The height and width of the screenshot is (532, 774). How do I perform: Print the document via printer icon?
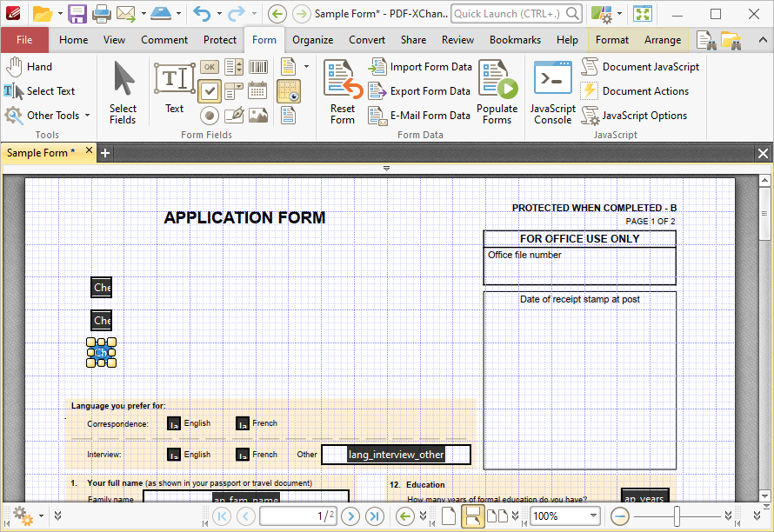pyautogui.click(x=101, y=14)
